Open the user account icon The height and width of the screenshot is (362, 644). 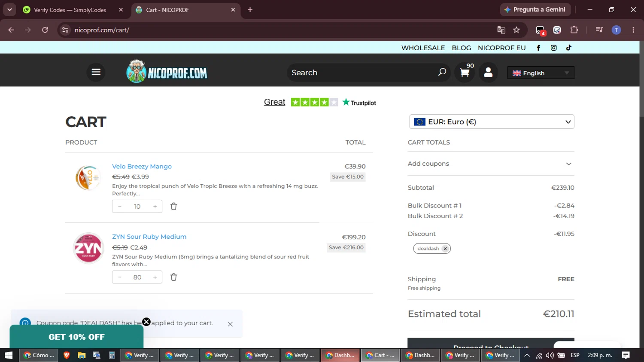488,73
